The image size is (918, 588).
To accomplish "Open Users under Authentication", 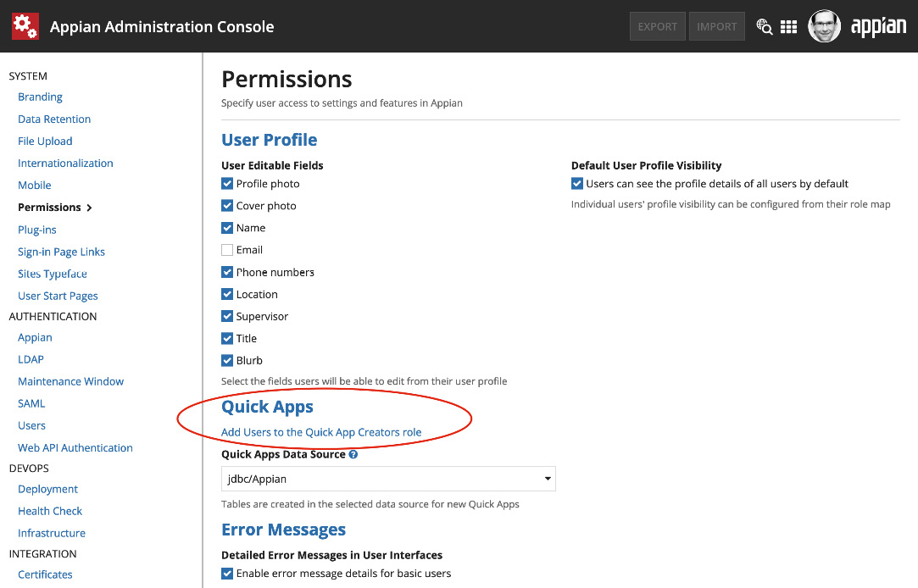I will (31, 425).
